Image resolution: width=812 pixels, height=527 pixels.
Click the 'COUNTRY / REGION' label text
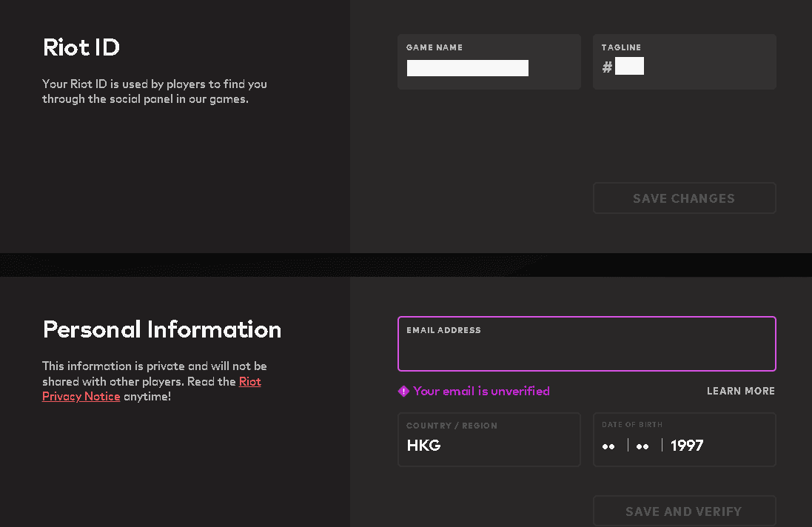point(452,426)
